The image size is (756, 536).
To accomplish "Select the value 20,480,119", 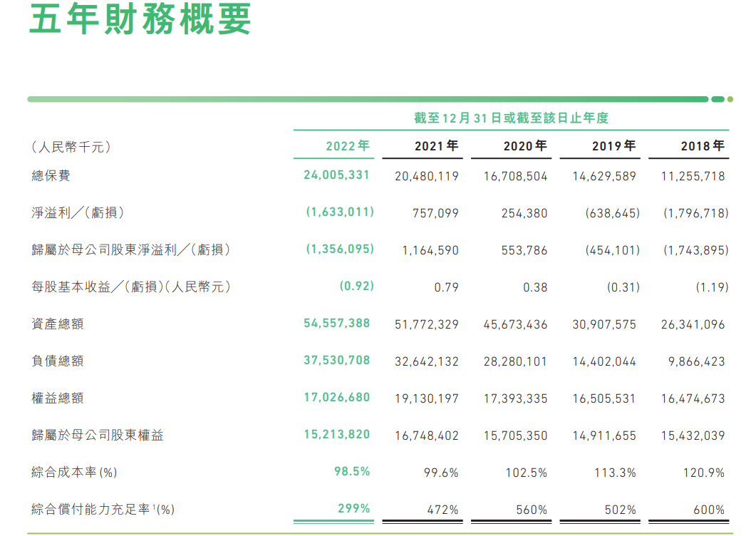I will [x=427, y=177].
